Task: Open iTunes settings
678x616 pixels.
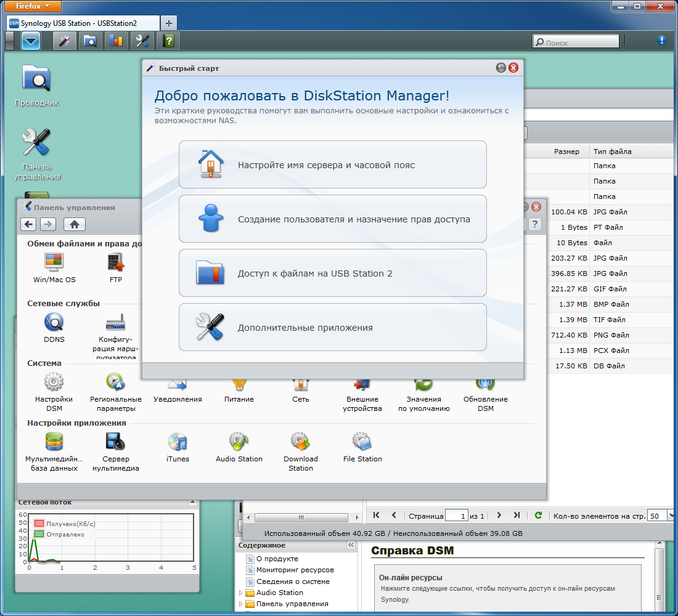Action: point(178,447)
